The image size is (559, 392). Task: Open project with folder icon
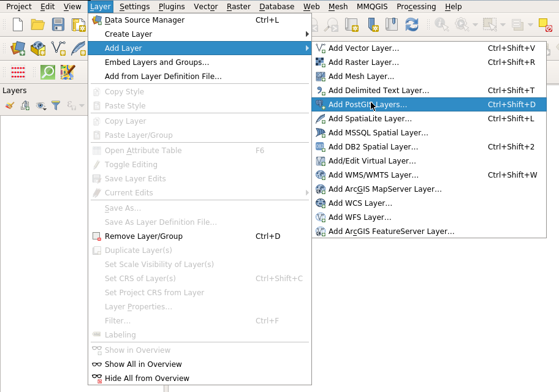[38, 24]
